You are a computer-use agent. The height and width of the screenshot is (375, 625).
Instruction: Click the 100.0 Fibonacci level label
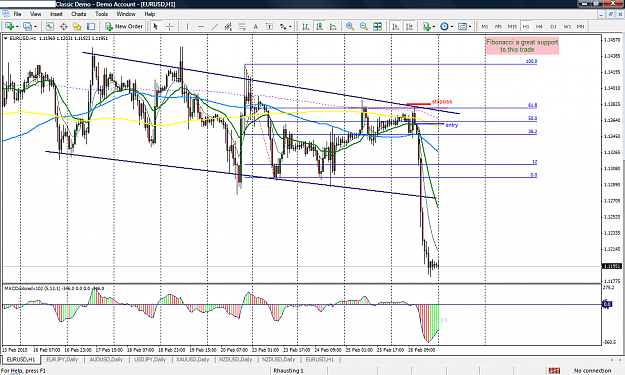(x=531, y=61)
